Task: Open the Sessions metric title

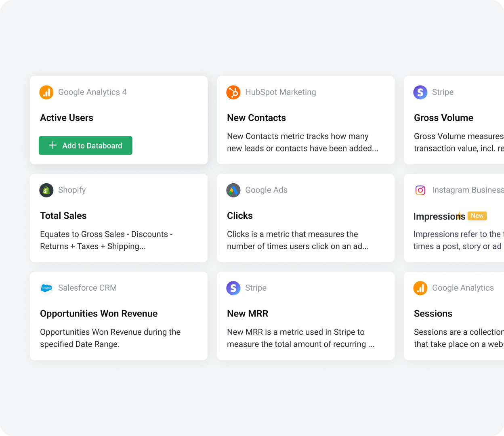Action: tap(433, 314)
